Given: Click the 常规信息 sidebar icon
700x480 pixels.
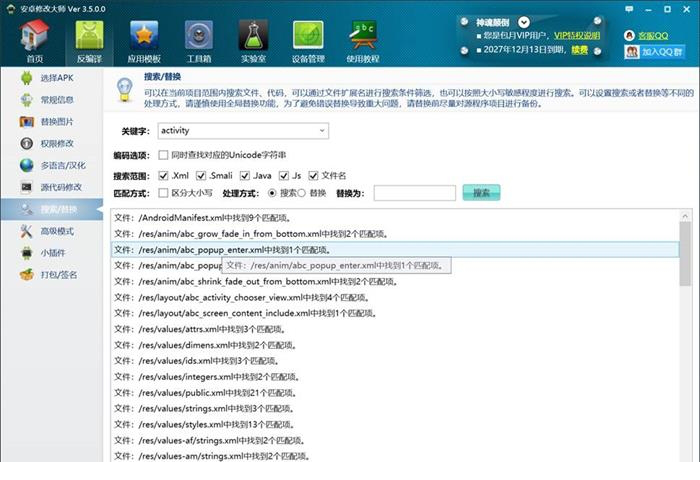Looking at the screenshot, I should coord(26,100).
